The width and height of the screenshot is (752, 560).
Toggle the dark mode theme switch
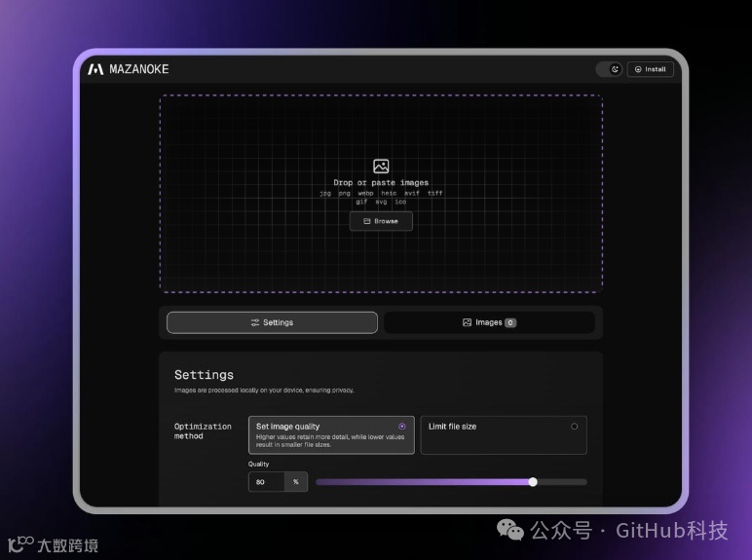click(x=610, y=69)
